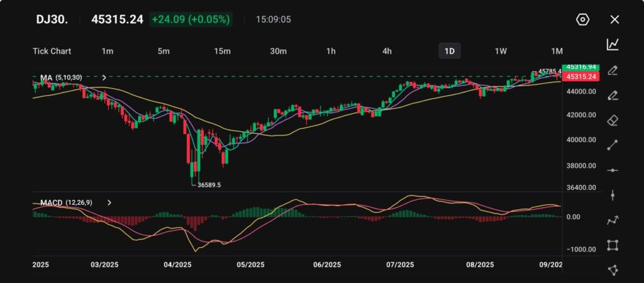Click the red 45315.24 price axis label
This screenshot has width=644, height=283.
point(581,77)
